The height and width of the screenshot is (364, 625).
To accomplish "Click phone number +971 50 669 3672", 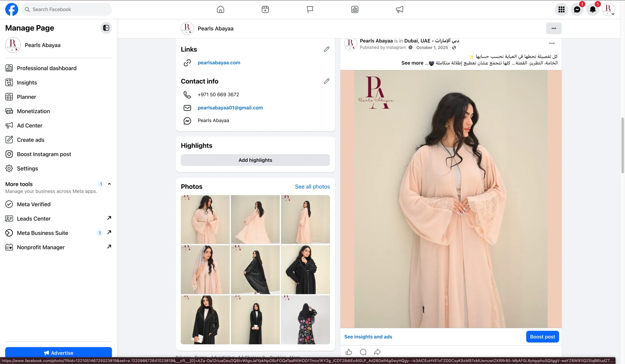I will (218, 94).
